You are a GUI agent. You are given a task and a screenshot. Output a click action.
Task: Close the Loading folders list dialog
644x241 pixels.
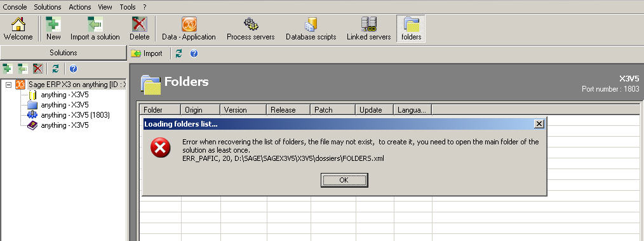539,124
